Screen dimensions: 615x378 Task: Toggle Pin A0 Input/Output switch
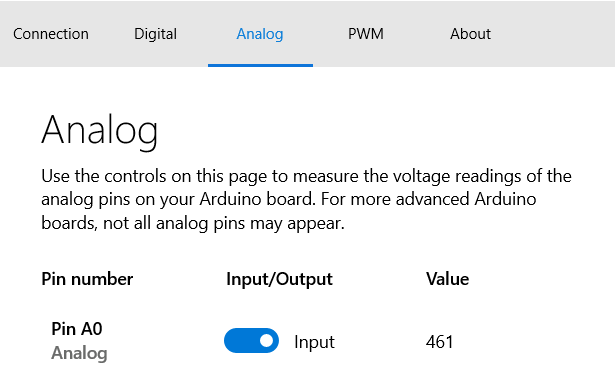(251, 340)
